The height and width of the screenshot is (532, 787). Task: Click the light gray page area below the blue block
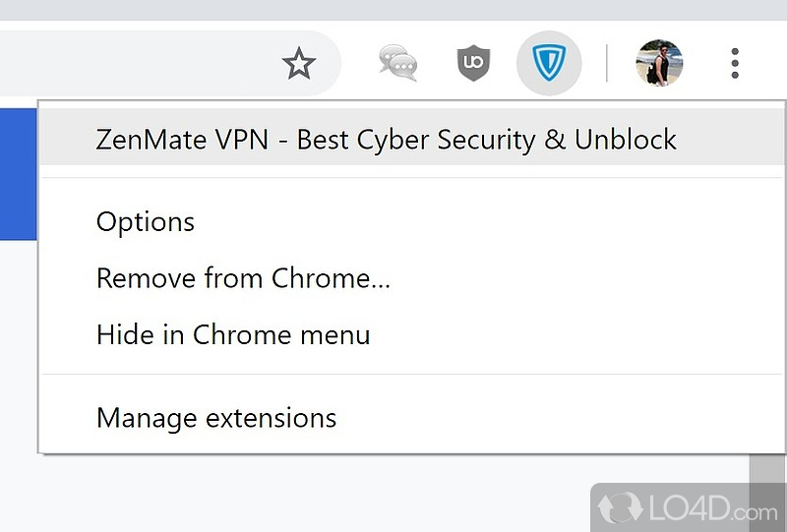click(x=18, y=344)
